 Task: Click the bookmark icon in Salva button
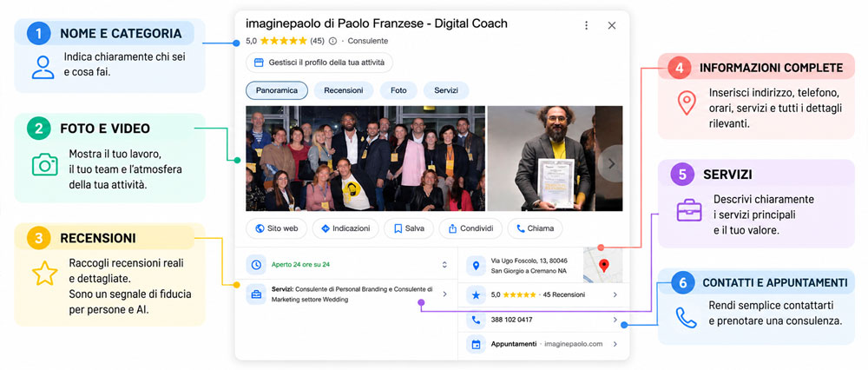pyautogui.click(x=398, y=228)
